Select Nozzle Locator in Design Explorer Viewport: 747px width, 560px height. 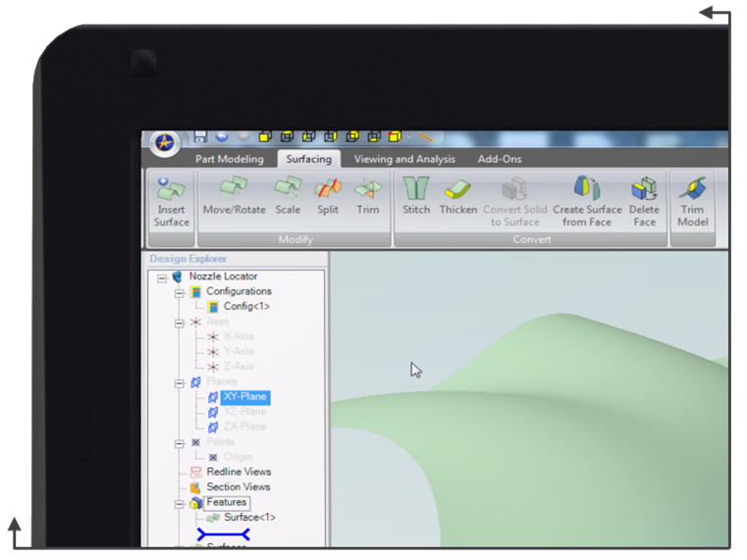click(223, 276)
